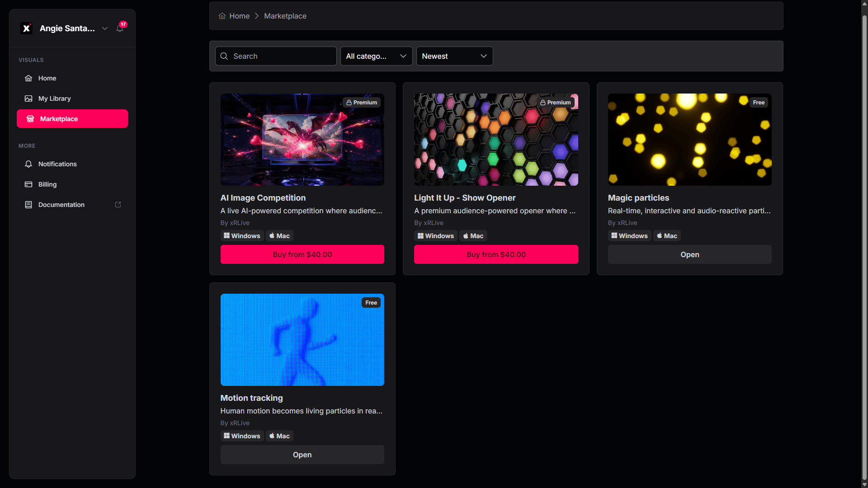Click the AI Image Competition thumbnail
868x488 pixels.
(x=302, y=140)
